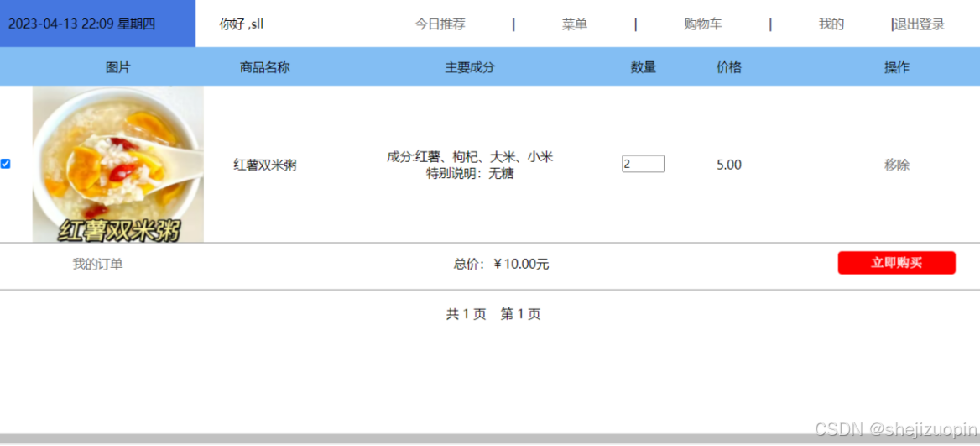Focus the quantity input showing 2
980x446 pixels.
643,164
